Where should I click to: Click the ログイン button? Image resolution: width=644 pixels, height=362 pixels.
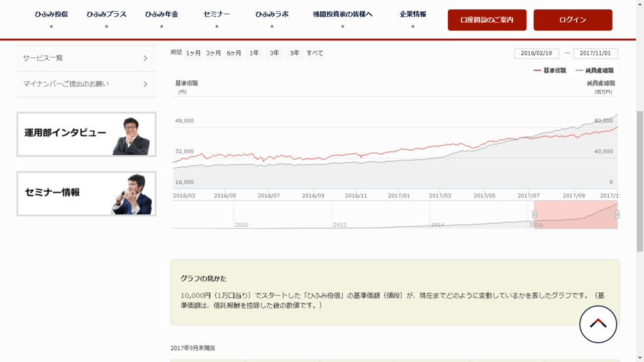click(573, 20)
